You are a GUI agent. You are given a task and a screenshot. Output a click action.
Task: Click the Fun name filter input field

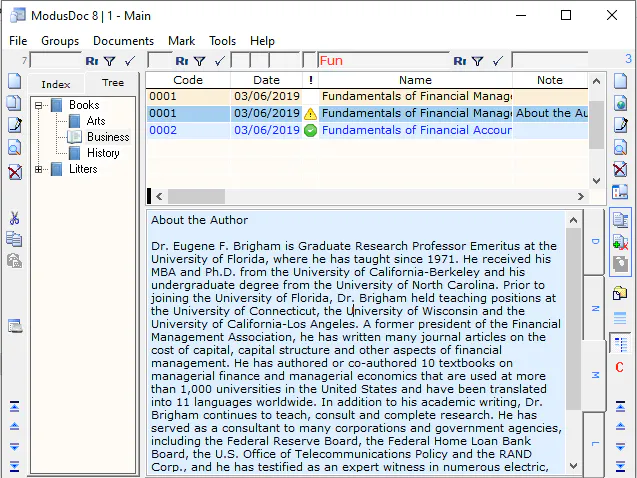coord(384,61)
